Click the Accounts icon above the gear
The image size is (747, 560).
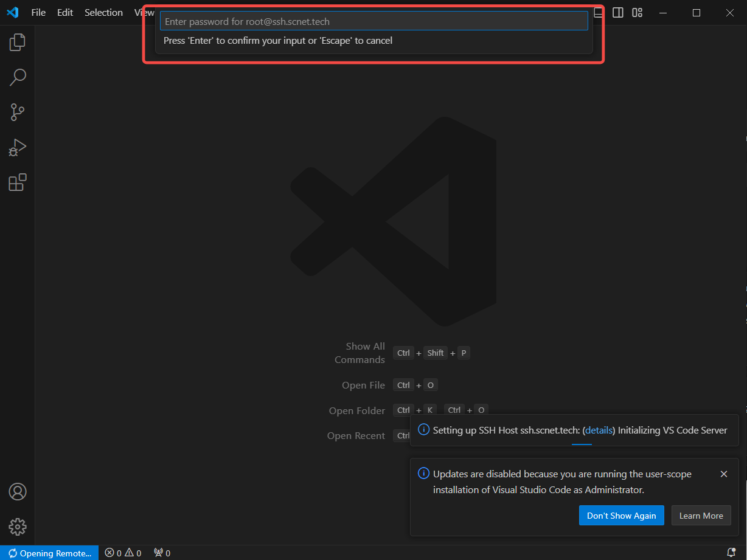tap(17, 491)
